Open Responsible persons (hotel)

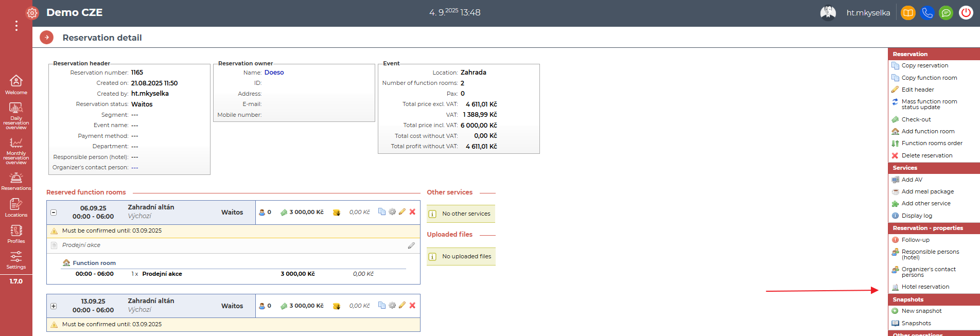930,254
